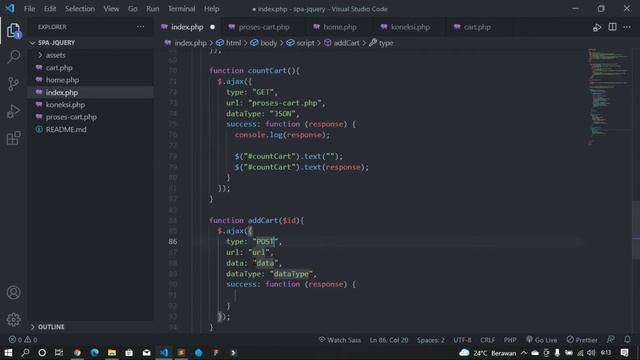This screenshot has width=640, height=360.
Task: Open the File menu
Action: tap(29, 9)
